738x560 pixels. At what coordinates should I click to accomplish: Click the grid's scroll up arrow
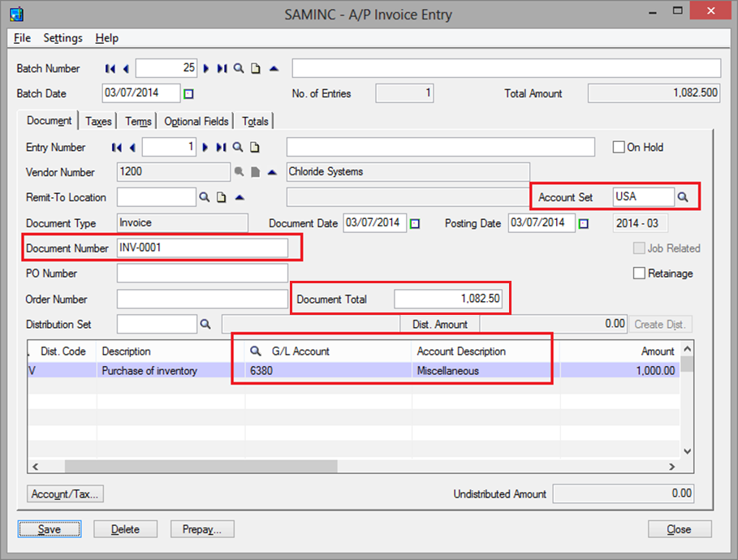(x=687, y=349)
